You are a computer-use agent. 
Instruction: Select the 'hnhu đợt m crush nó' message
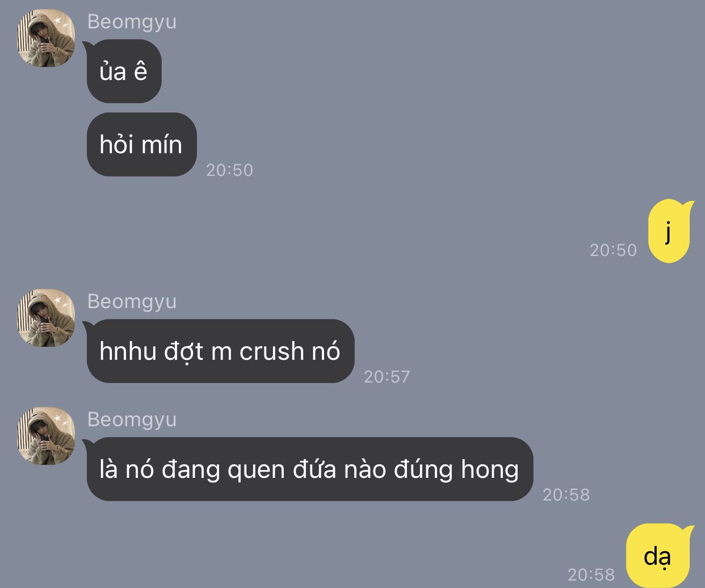pyautogui.click(x=220, y=351)
